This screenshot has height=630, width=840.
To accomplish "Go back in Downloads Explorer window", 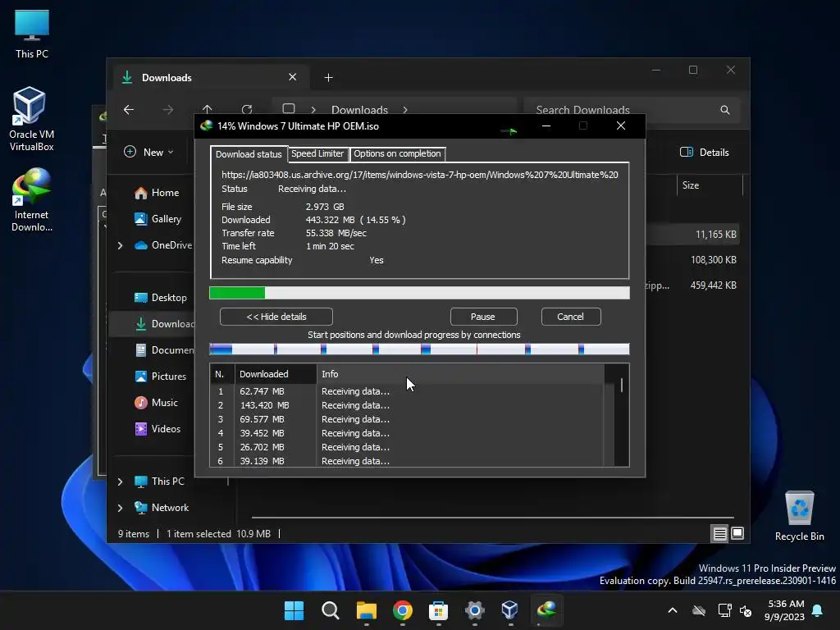I will tap(129, 110).
